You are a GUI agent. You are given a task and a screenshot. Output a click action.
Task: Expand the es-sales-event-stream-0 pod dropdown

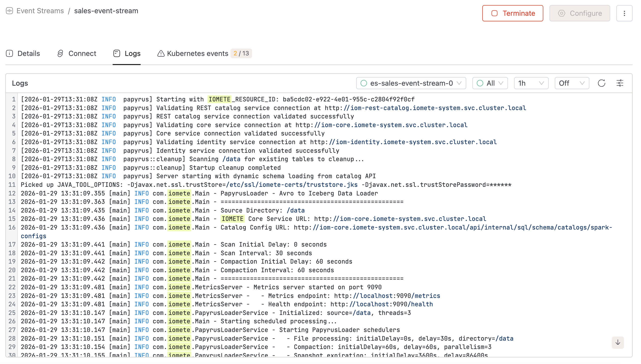(411, 83)
